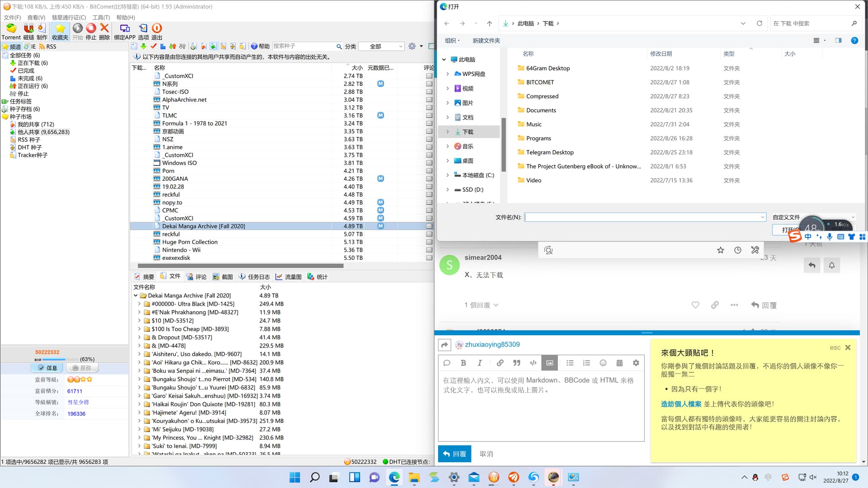Click the heart like icon on post

coord(695,305)
